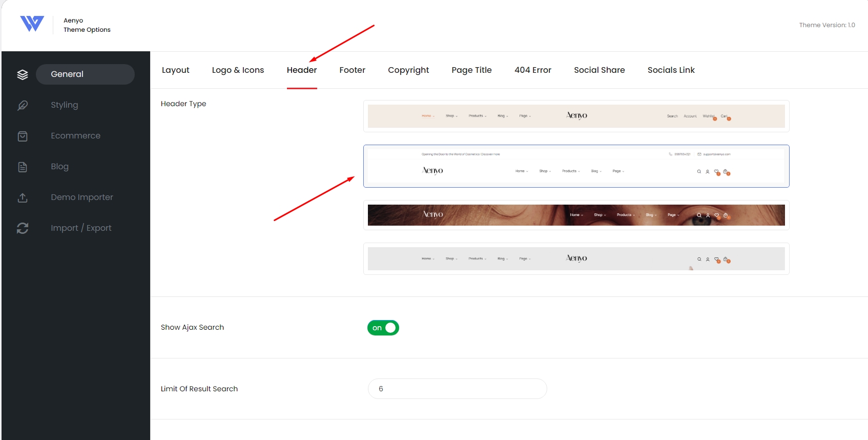
Task: Open the Copyright tab
Action: 408,70
